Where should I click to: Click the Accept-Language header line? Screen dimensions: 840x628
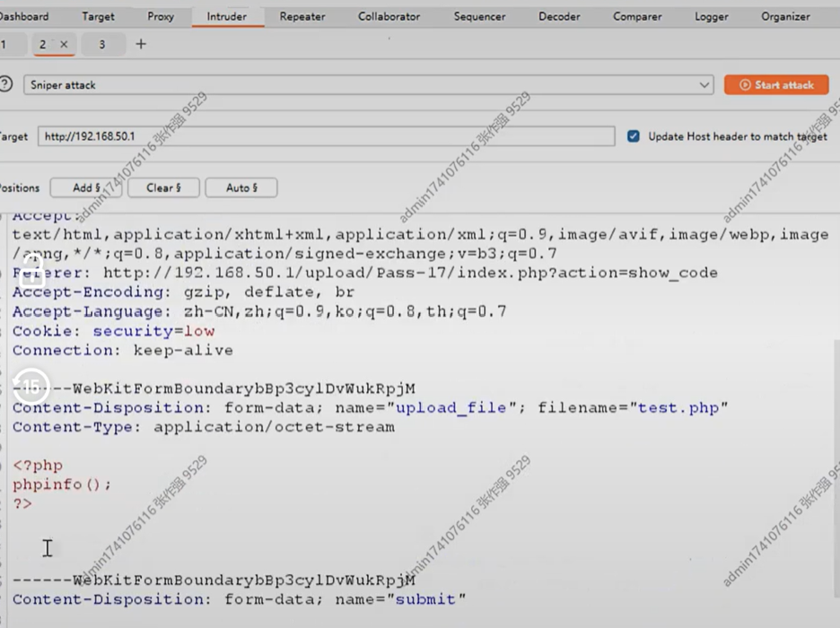tap(259, 311)
